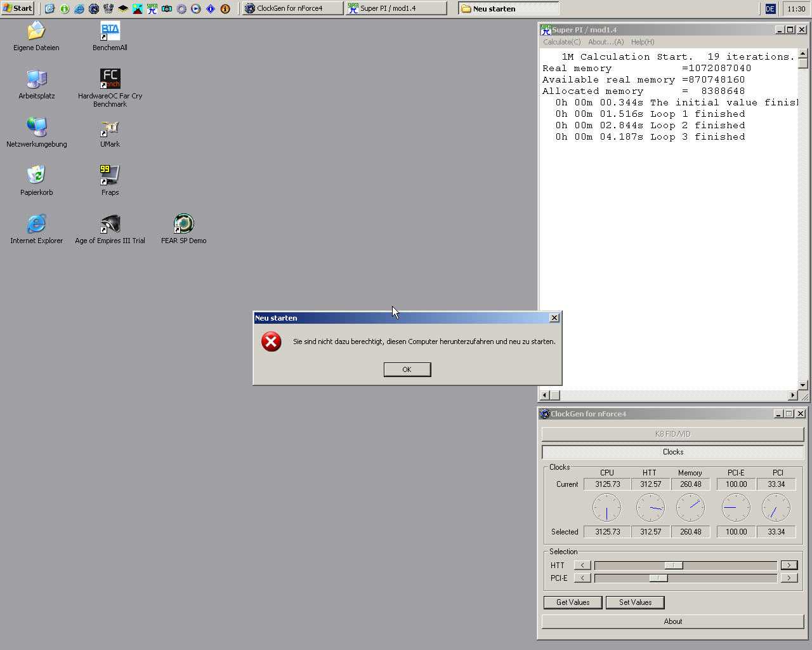Click Super PI vertical scrollbar up arrow

click(802, 53)
